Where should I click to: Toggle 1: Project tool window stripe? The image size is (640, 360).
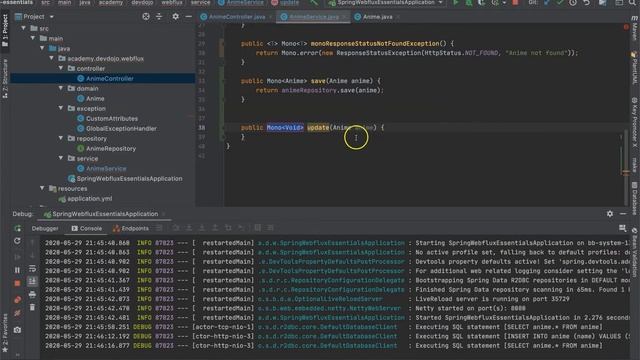click(x=5, y=31)
